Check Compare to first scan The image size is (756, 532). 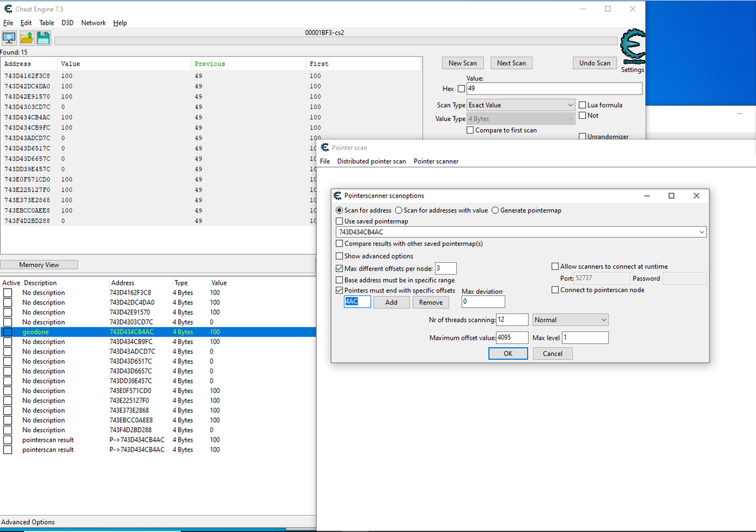pos(470,130)
